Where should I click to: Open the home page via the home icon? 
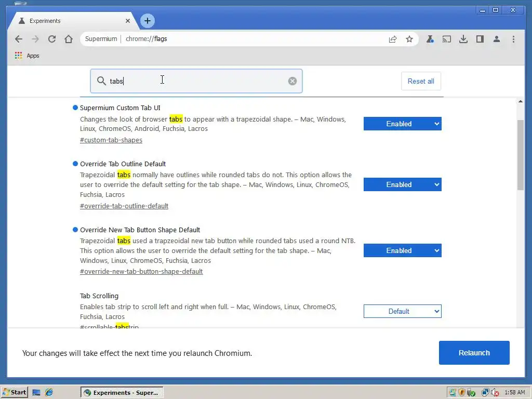click(69, 39)
